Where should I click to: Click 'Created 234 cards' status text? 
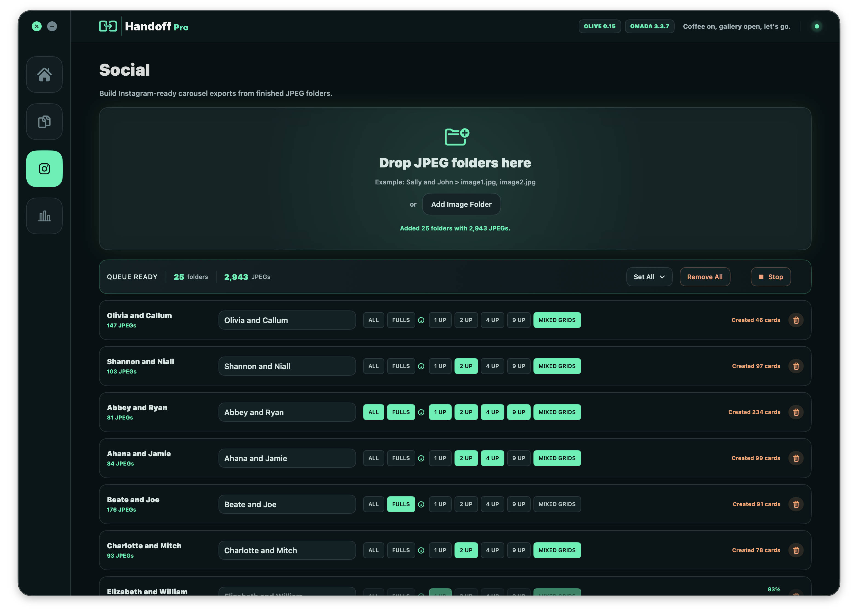point(754,412)
